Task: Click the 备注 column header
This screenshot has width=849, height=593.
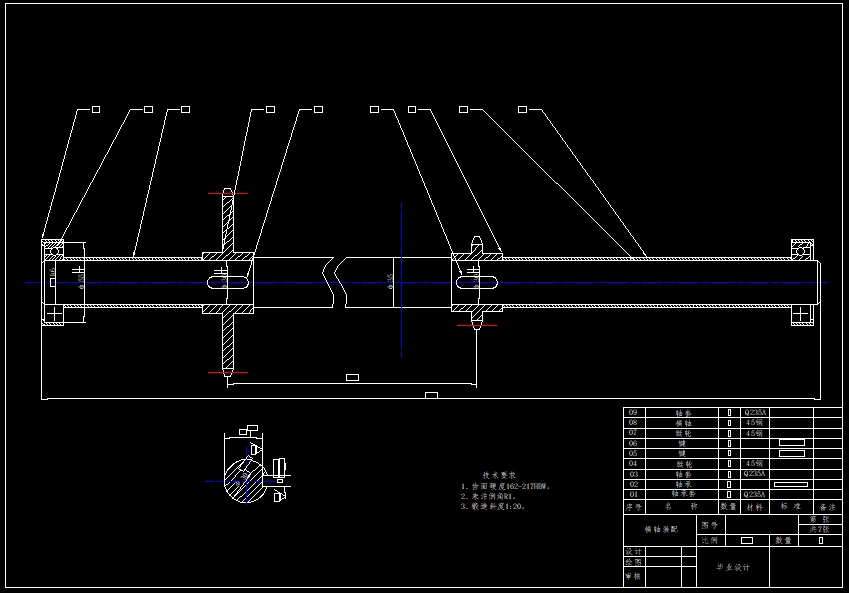Action: click(827, 507)
